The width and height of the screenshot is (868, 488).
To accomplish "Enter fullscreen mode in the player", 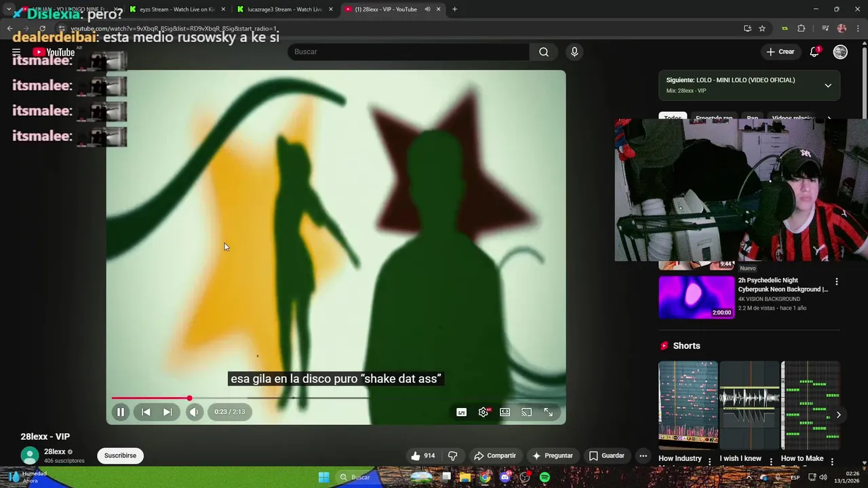I will (x=548, y=412).
